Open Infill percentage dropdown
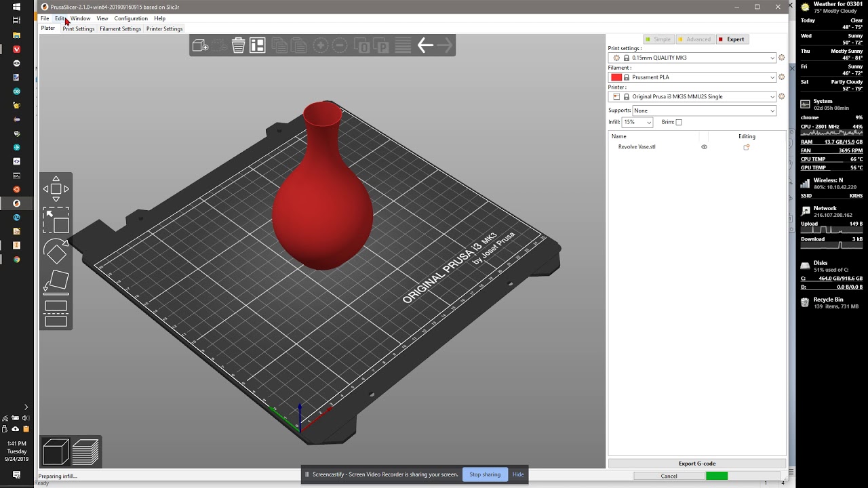 [637, 123]
